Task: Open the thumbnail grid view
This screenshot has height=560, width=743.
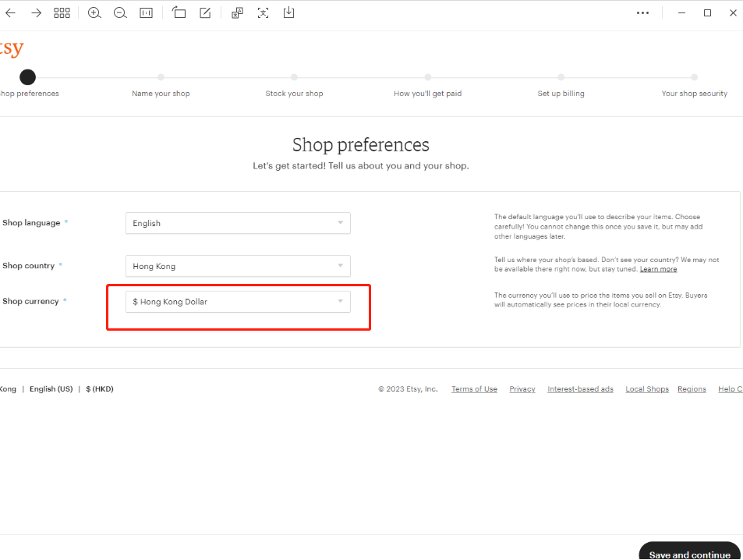Action: [62, 12]
